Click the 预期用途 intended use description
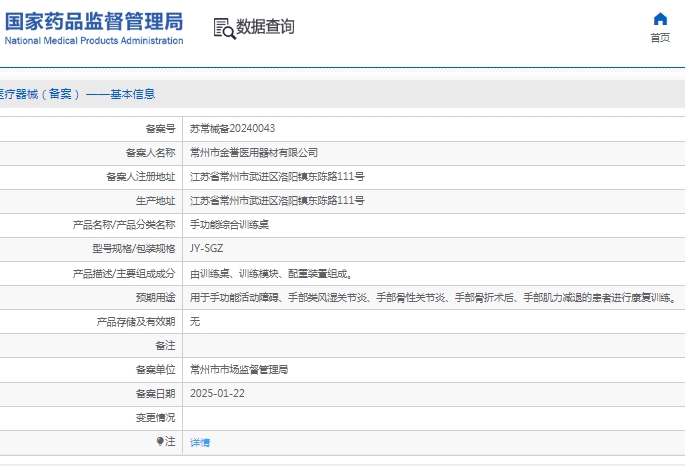The height and width of the screenshot is (466, 685). click(433, 297)
